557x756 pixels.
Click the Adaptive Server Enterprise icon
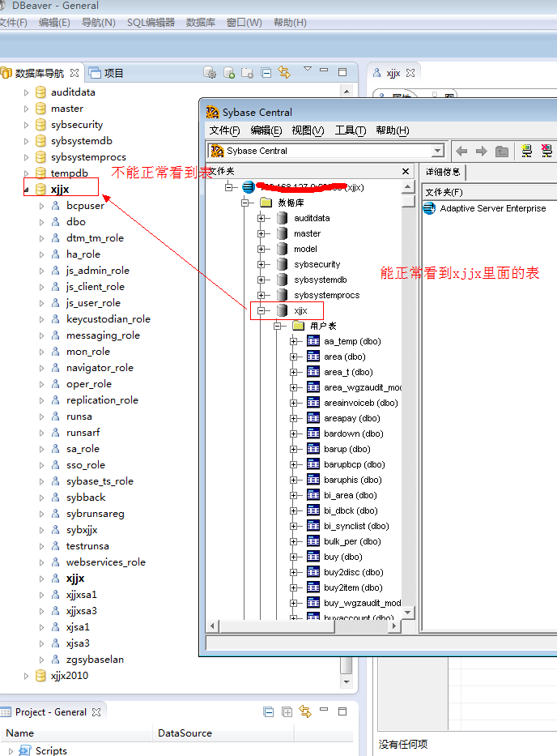429,208
